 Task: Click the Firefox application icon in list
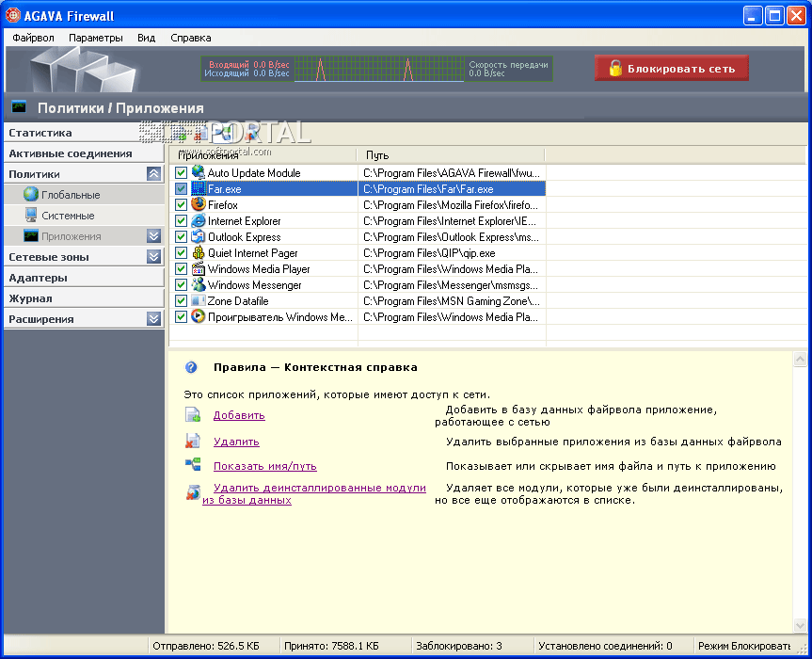coord(199,204)
